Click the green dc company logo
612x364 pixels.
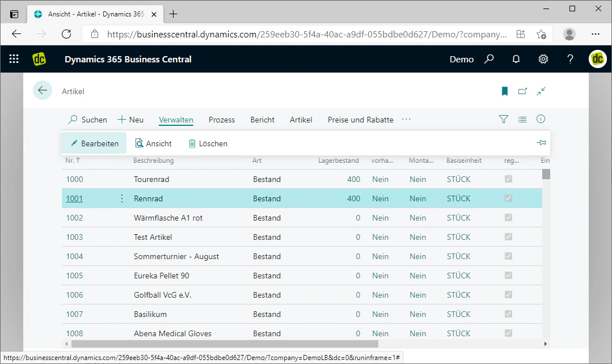coord(39,59)
